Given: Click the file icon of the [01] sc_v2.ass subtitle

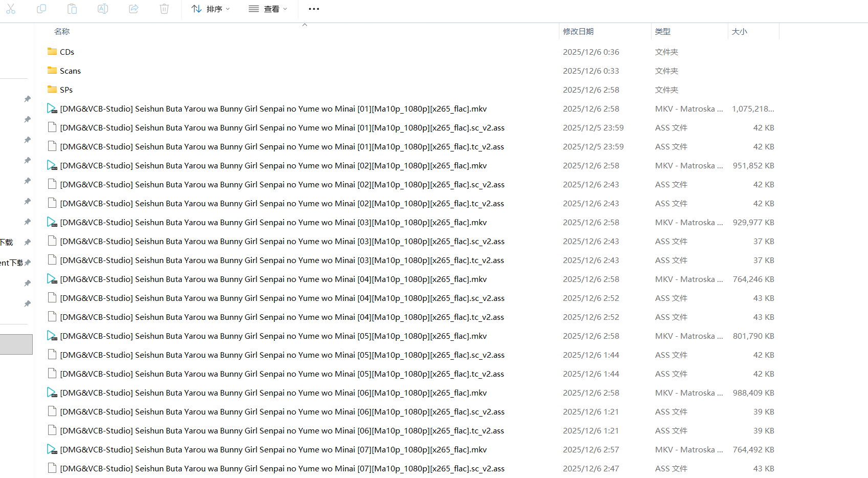Looking at the screenshot, I should point(52,127).
